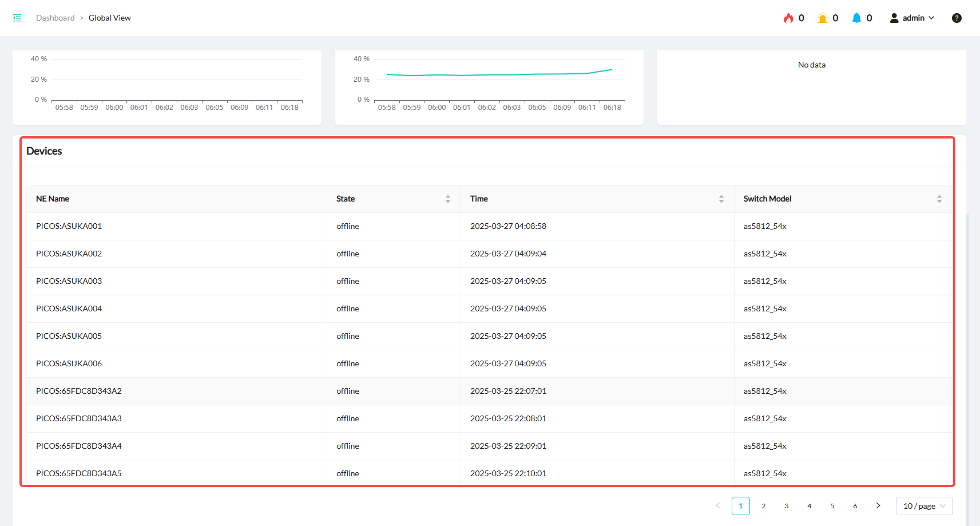
Task: Open the yellow warning alarm icon
Action: 822,18
